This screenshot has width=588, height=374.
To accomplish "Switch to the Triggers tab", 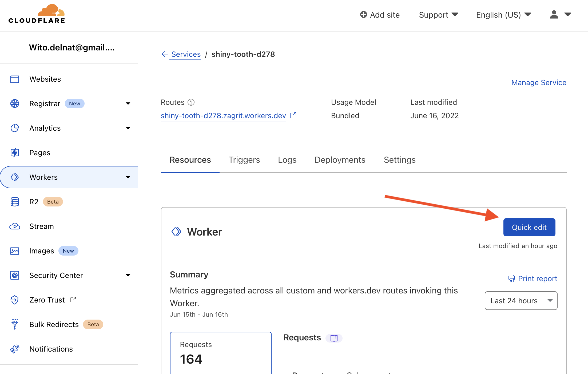I will point(244,160).
